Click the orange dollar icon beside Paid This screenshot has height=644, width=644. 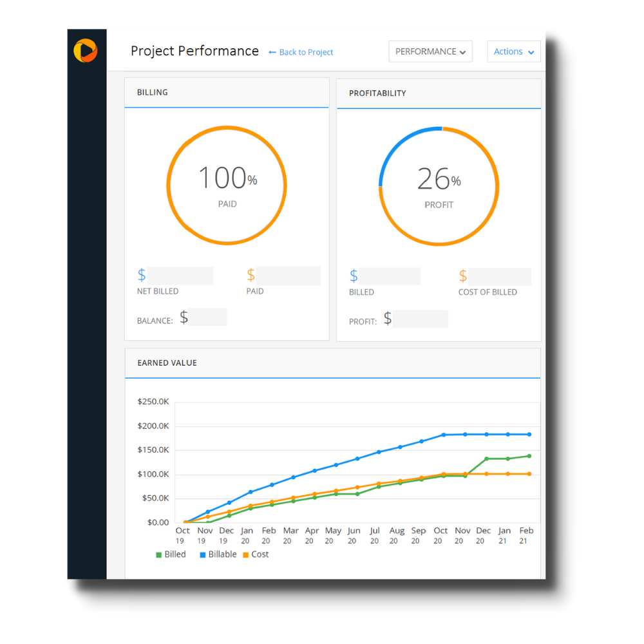[251, 275]
